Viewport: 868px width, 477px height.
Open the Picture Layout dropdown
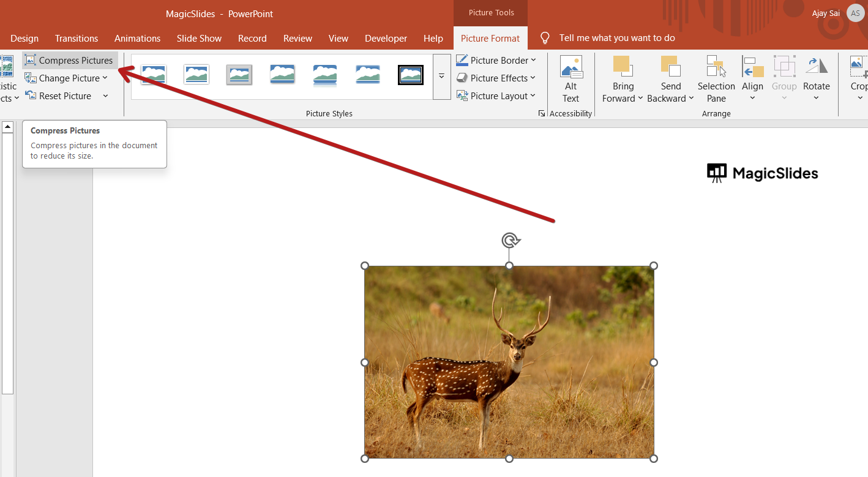[496, 96]
